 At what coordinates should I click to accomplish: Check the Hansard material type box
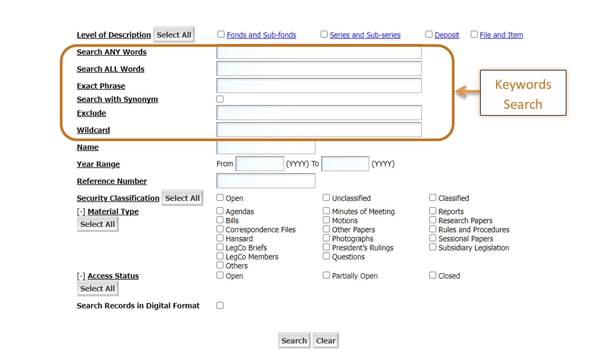220,238
